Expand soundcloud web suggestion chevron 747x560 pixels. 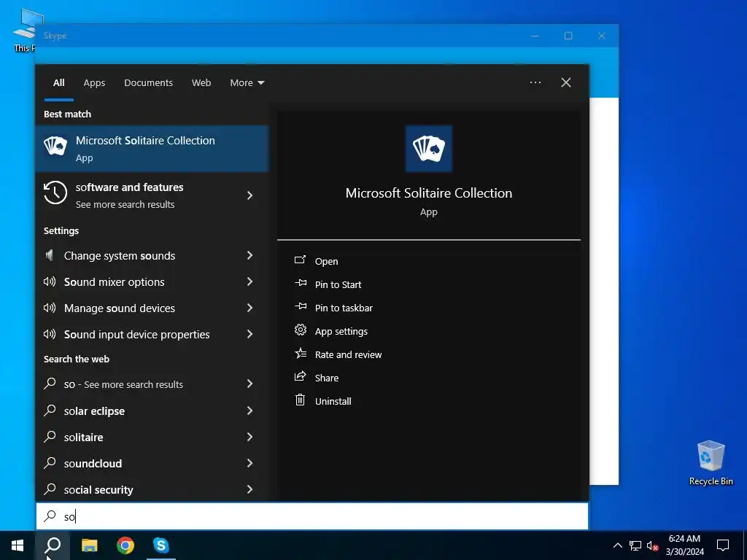pos(249,463)
